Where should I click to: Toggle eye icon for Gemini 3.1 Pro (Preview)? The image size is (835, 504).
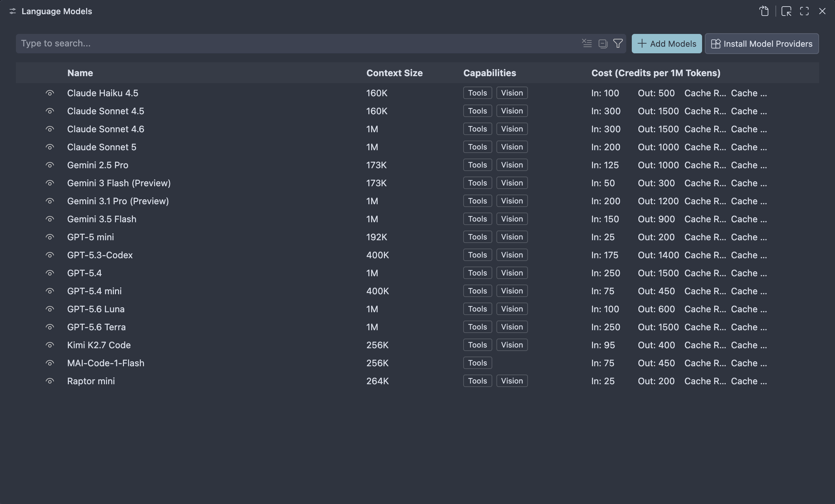(50, 201)
